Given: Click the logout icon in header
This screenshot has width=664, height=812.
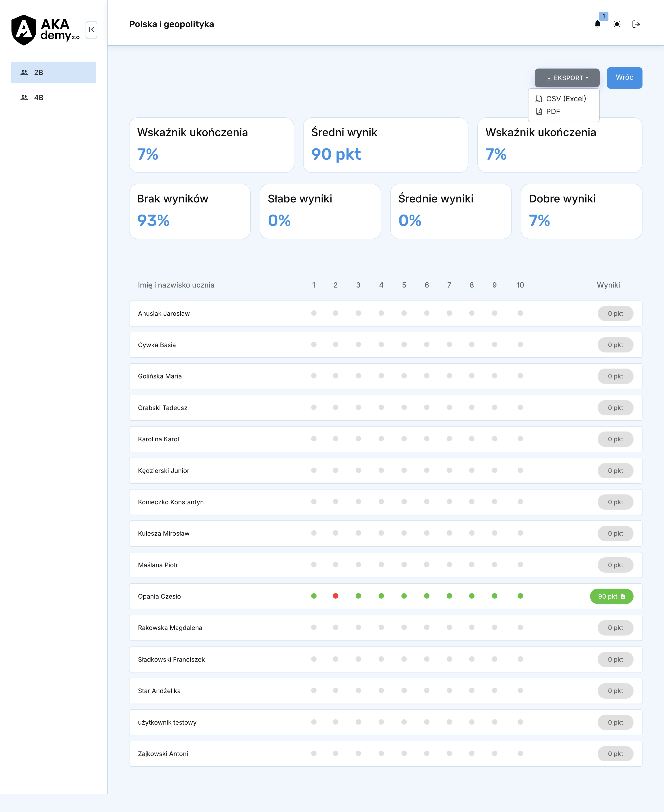Looking at the screenshot, I should (636, 24).
